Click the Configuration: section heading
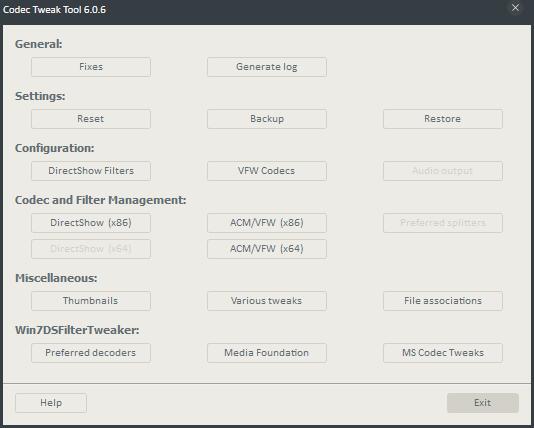 pyautogui.click(x=54, y=148)
